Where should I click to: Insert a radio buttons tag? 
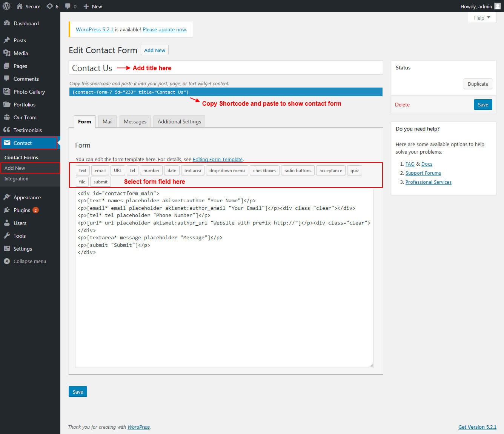point(298,171)
